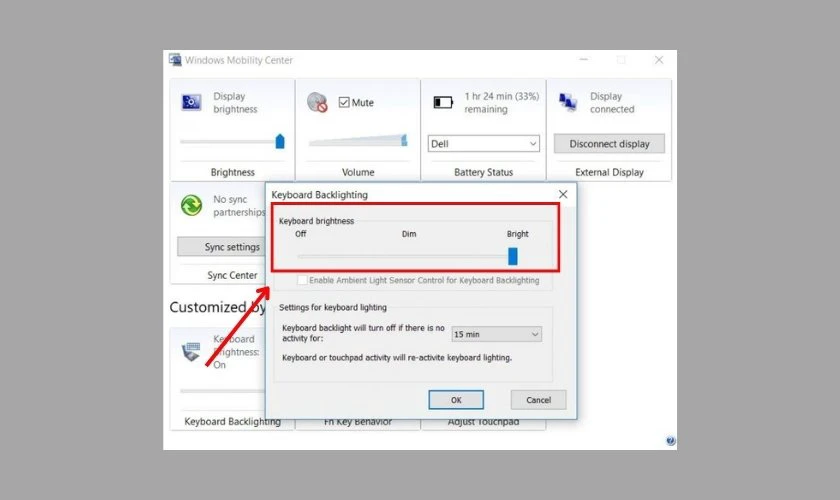The width and height of the screenshot is (840, 500).
Task: Click the Keyboard brightness slider thumb
Action: (x=513, y=256)
